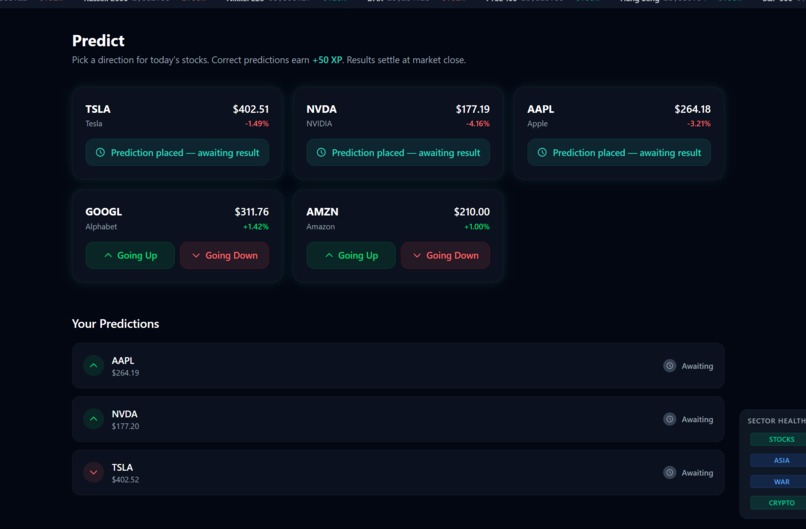
Task: Click NVIDIA company name in card
Action: 319,124
